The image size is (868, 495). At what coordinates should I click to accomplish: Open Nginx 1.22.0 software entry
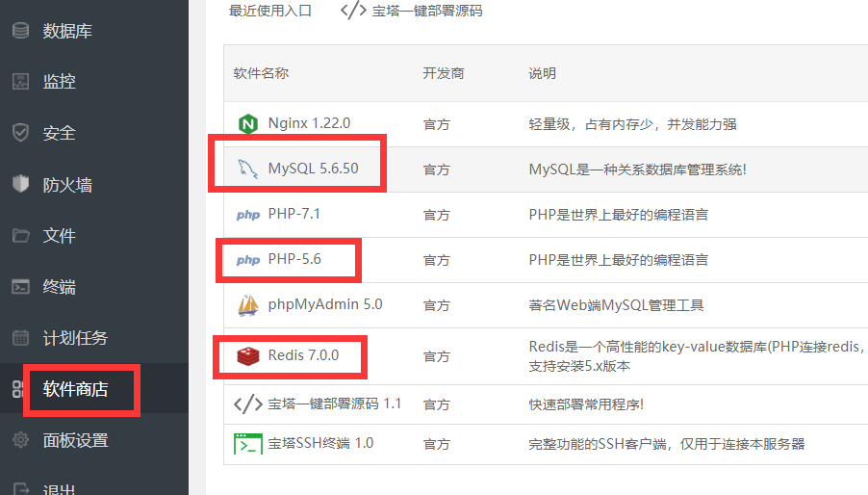coord(309,123)
